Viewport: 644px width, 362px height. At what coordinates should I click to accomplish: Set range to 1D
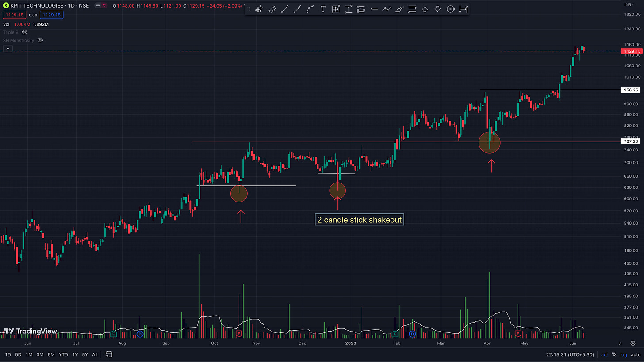pyautogui.click(x=8, y=354)
